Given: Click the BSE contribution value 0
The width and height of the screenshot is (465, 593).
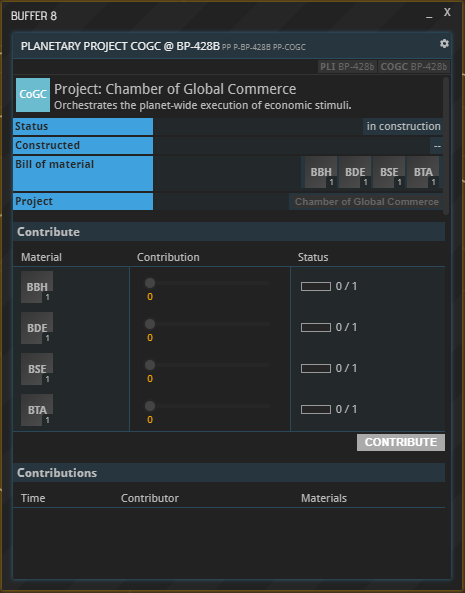Looking at the screenshot, I should (150, 379).
